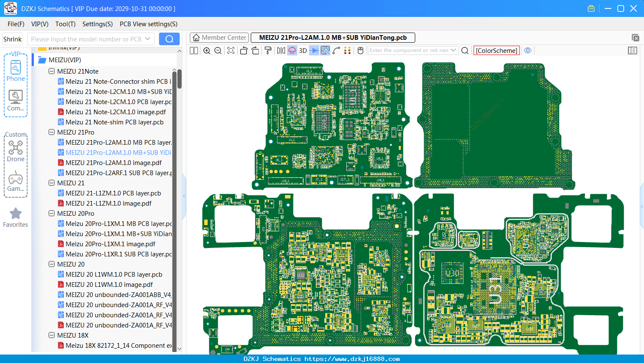
Task: Open Favorites
Action: point(16,217)
